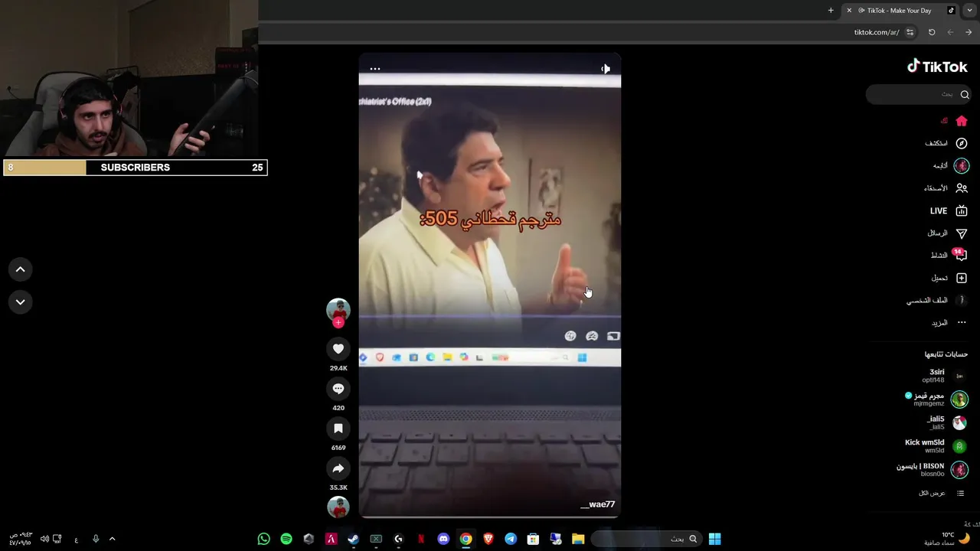Open the sound disc below the share count

(x=338, y=507)
